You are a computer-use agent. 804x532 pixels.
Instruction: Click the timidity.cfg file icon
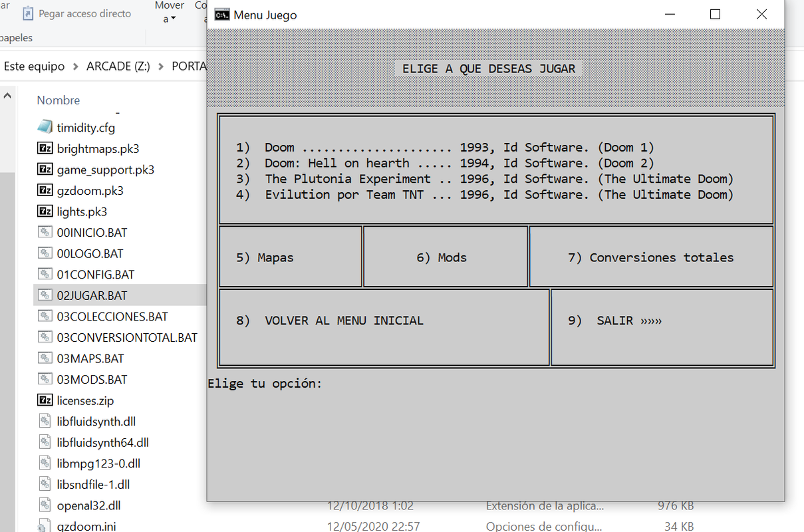(x=45, y=127)
